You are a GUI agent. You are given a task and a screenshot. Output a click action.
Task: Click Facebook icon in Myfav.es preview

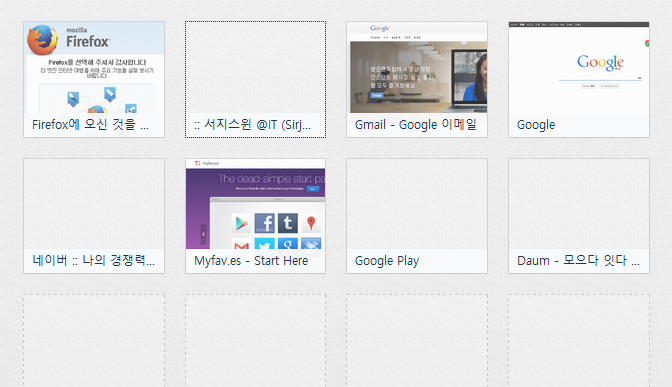(264, 223)
